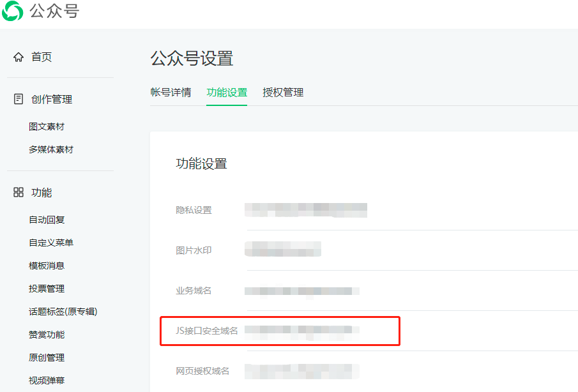This screenshot has width=578, height=392.
Task: Click the 隐私设置 row label
Action: (194, 210)
